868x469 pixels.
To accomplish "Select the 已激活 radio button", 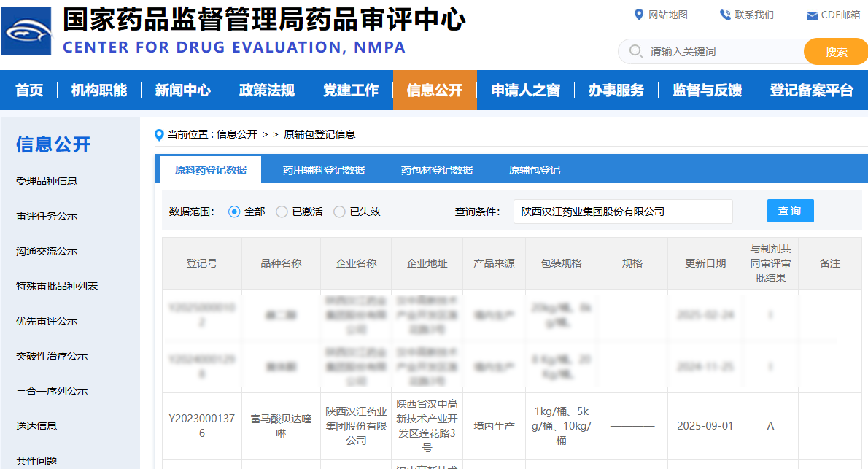I will click(x=282, y=212).
